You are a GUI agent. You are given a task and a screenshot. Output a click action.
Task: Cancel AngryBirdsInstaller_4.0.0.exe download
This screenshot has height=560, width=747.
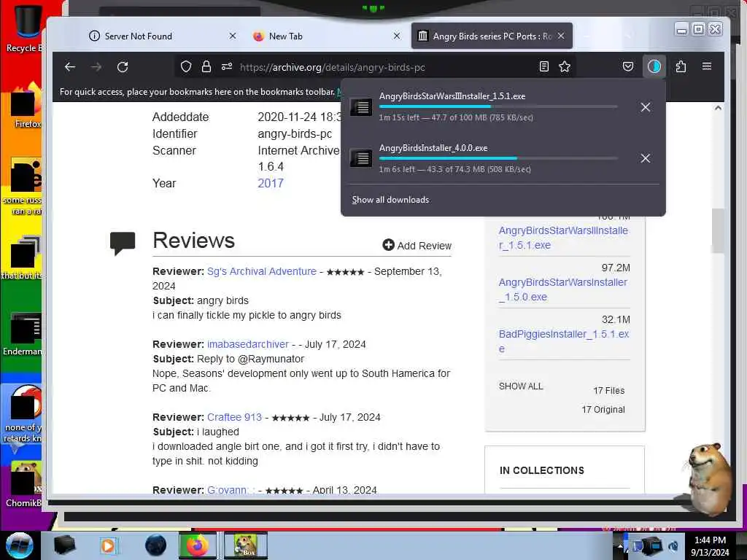tap(646, 158)
